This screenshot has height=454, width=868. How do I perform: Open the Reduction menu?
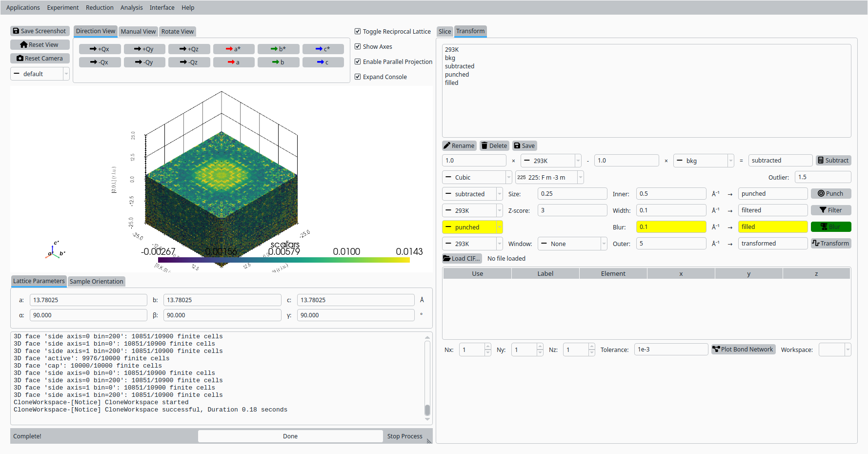(100, 7)
